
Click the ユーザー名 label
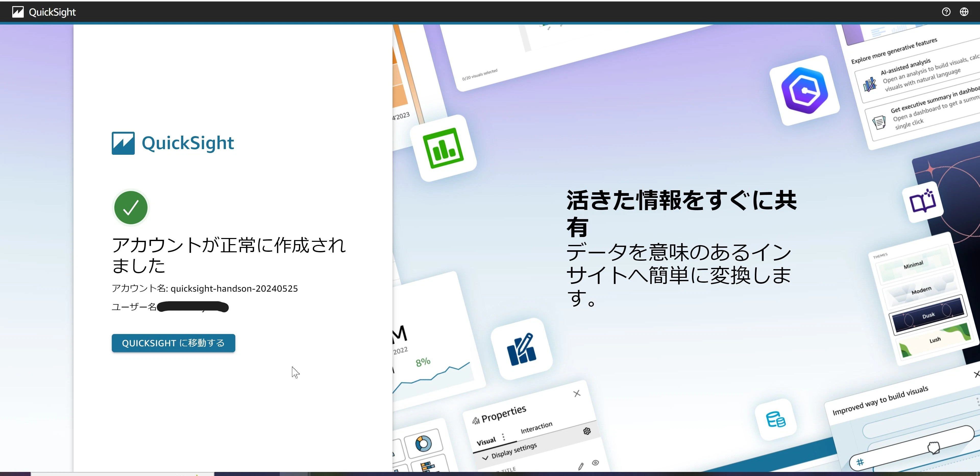pos(134,307)
